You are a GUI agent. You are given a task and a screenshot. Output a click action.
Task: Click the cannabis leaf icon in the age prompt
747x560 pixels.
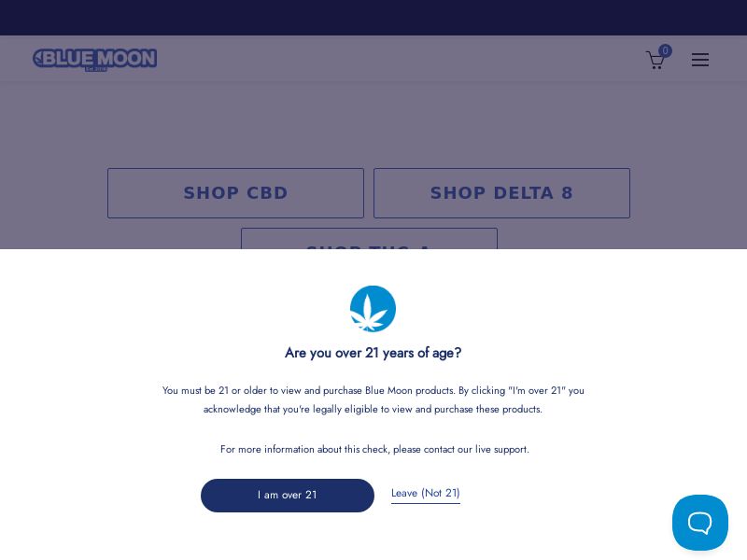373,309
